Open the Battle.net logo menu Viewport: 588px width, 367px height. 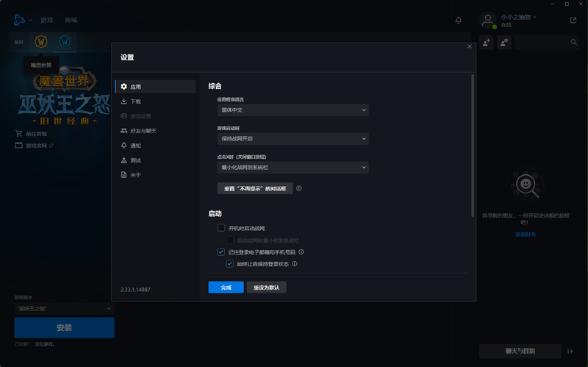(x=19, y=20)
